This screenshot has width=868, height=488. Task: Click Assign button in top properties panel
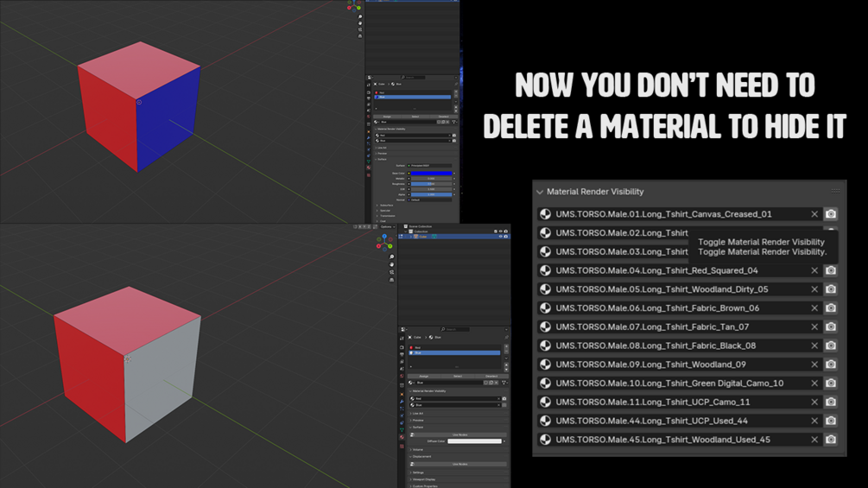click(387, 117)
